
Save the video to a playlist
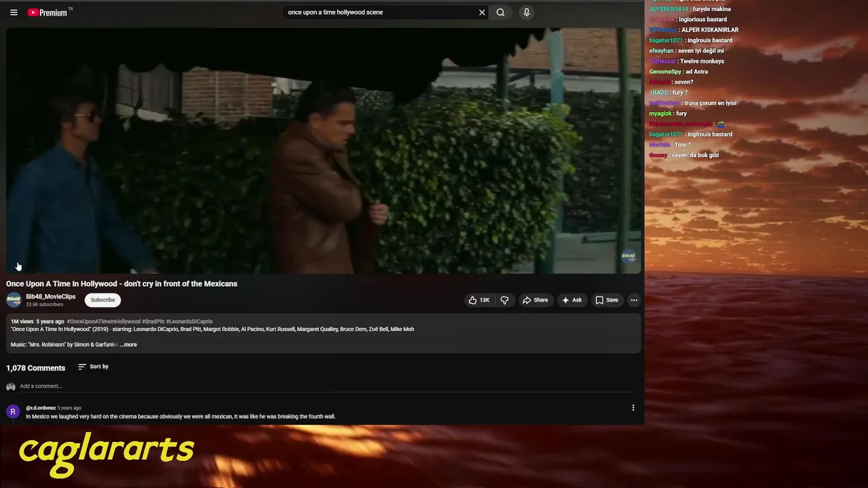pyautogui.click(x=607, y=300)
